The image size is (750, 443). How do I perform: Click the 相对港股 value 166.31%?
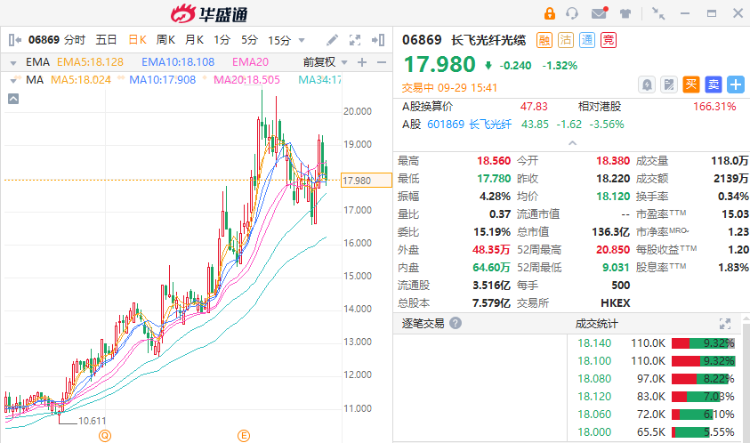click(x=715, y=107)
